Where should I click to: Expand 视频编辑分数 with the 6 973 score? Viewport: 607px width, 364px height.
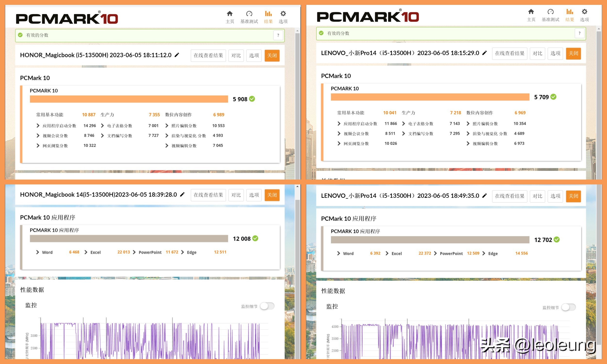point(468,143)
